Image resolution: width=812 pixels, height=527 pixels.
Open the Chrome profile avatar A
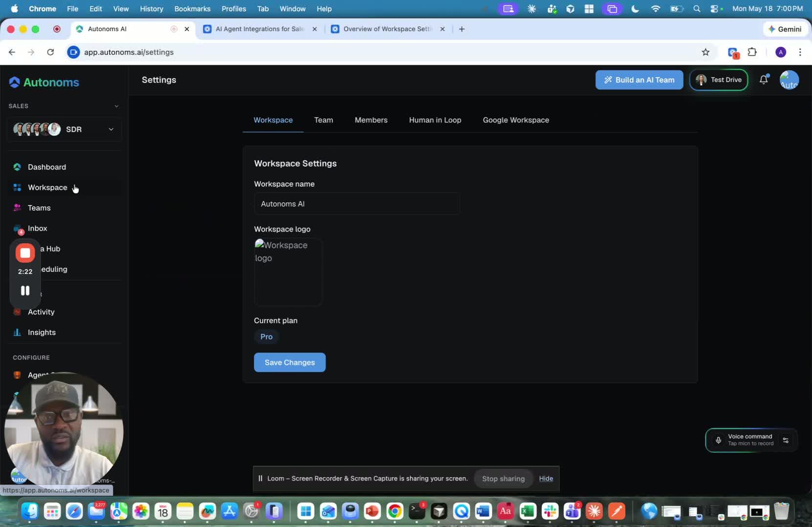click(781, 52)
